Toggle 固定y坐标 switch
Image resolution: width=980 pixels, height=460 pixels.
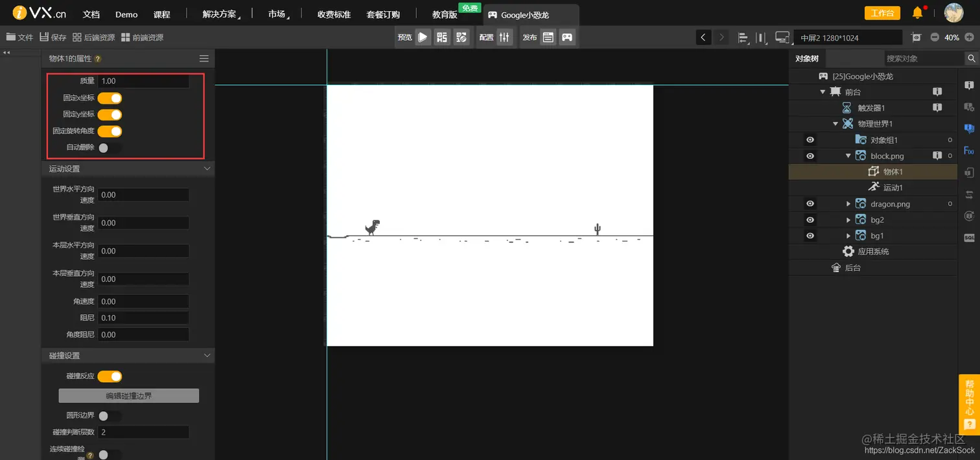click(x=110, y=115)
